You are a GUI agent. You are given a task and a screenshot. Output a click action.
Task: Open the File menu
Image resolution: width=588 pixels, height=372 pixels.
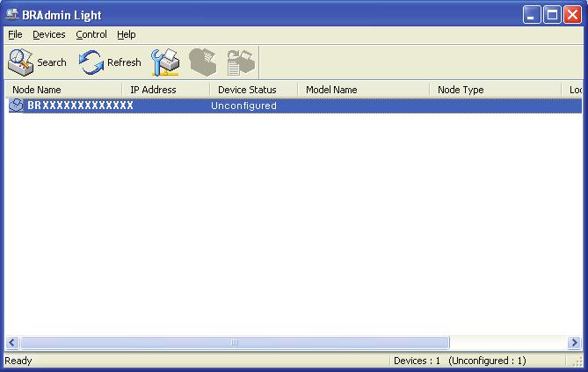pyautogui.click(x=15, y=34)
